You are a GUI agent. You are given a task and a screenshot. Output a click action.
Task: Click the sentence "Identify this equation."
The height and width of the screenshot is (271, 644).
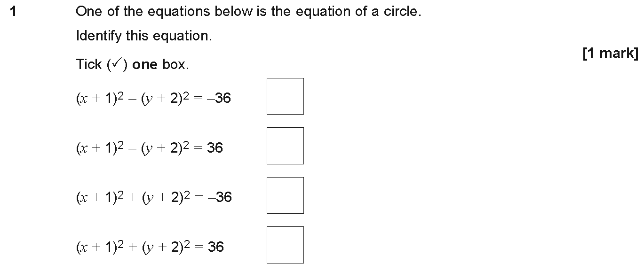tap(144, 36)
